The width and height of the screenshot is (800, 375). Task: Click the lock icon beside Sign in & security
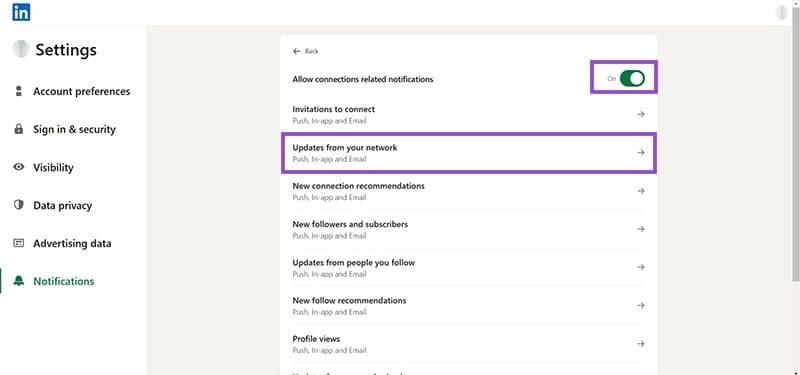pos(19,129)
